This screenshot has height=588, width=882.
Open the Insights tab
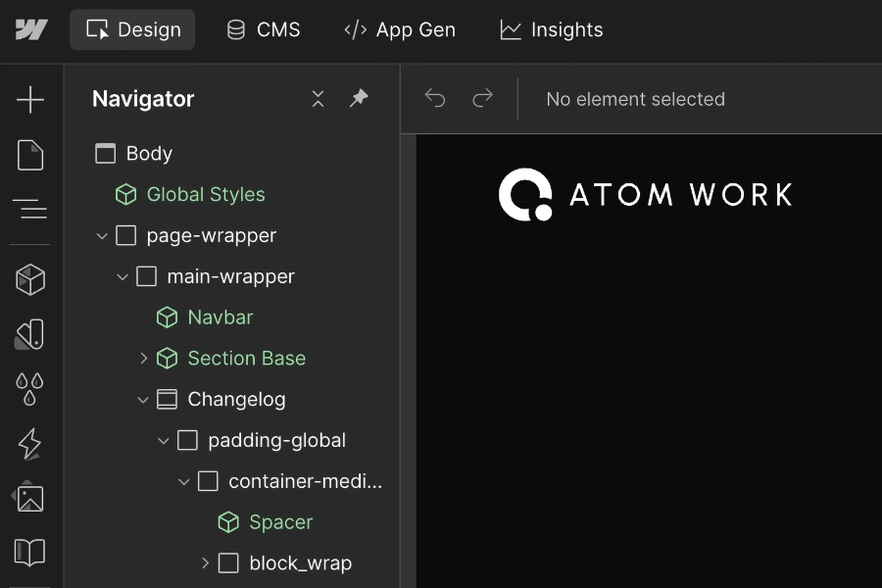pyautogui.click(x=552, y=29)
